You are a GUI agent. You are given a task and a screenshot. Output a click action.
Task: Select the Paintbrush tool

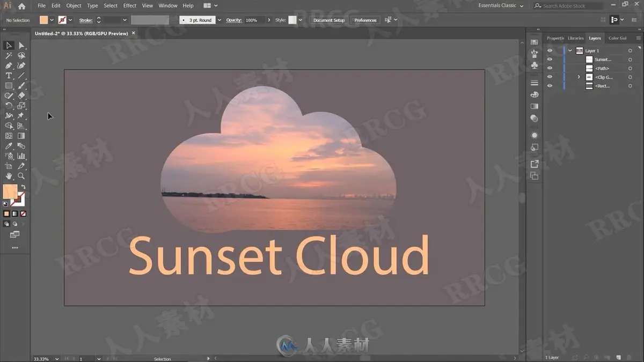point(21,86)
